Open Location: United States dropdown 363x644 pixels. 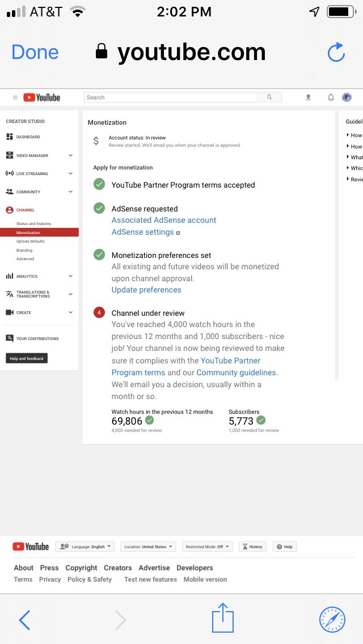click(x=148, y=546)
